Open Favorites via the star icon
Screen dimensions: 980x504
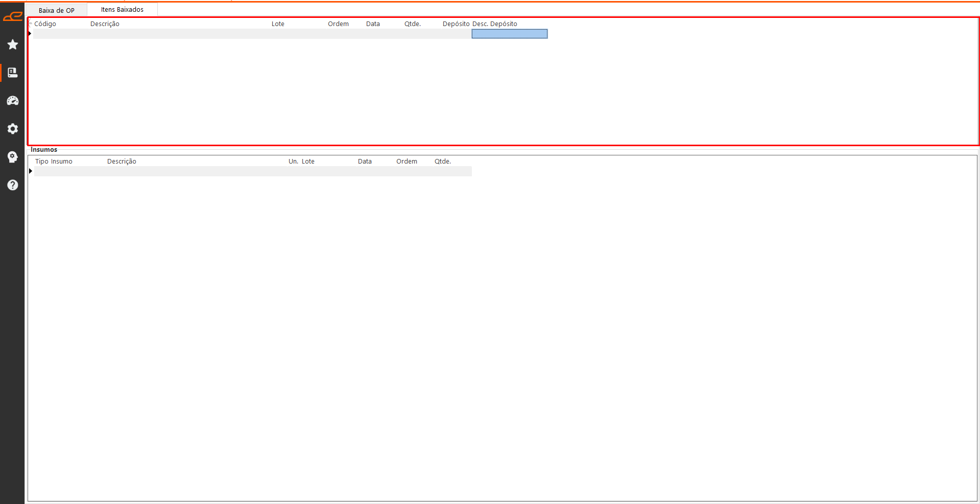point(13,45)
